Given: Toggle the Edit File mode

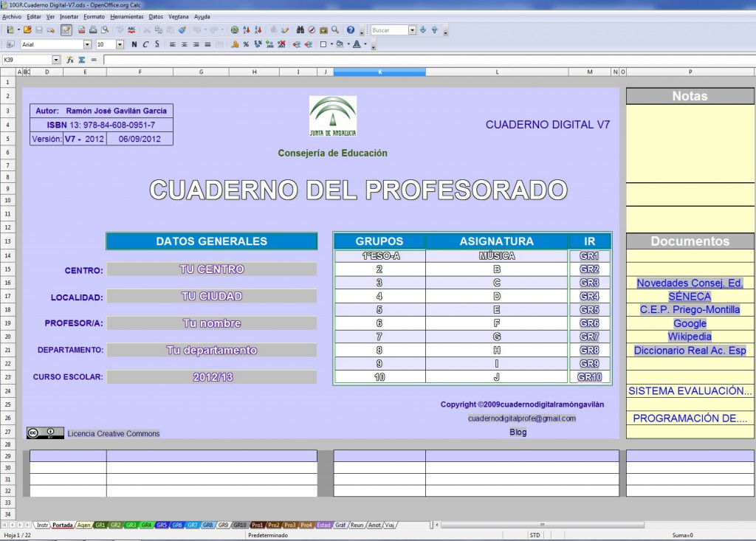Looking at the screenshot, I should pyautogui.click(x=66, y=30).
